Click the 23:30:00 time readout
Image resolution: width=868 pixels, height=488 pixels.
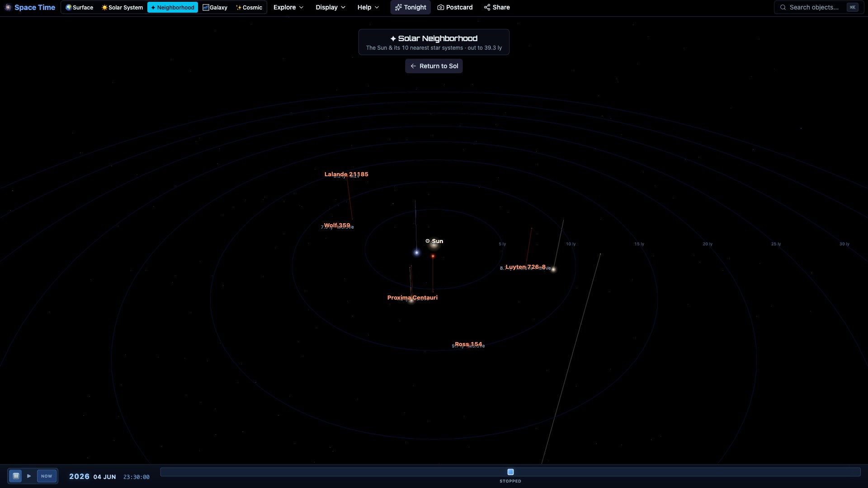(x=136, y=477)
